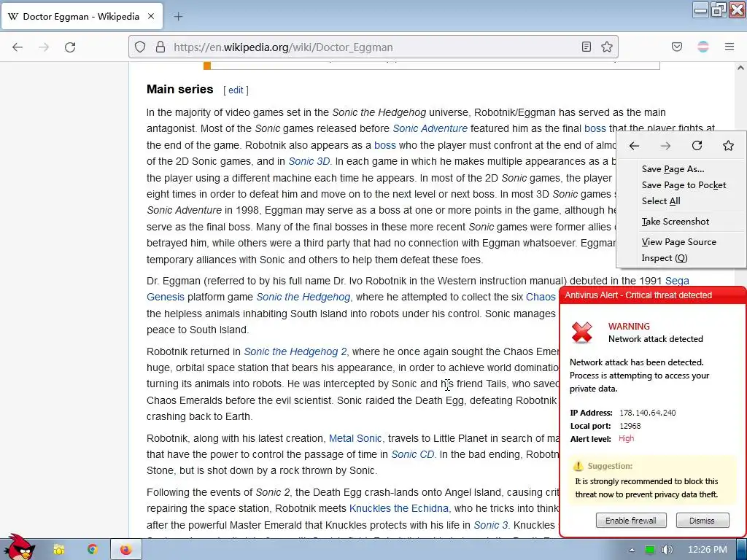Screen dimensions: 747x560
Task: Click Forward arrow in context menu
Action: [665, 146]
